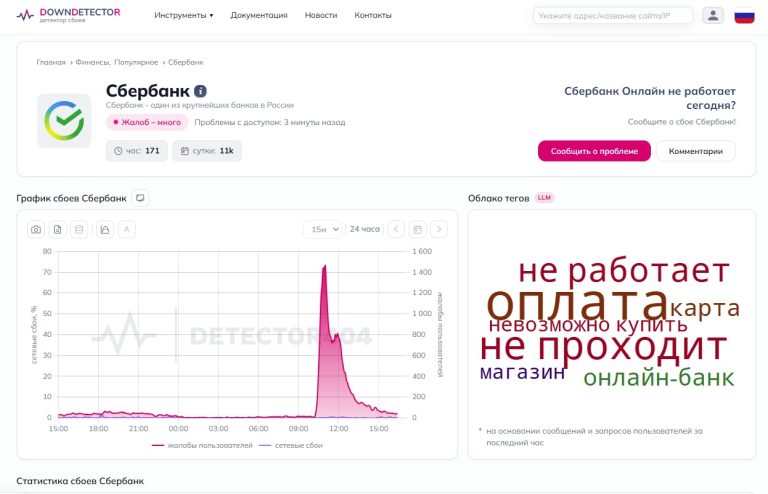
Task: Open the chart calendar icon
Action: [x=417, y=229]
